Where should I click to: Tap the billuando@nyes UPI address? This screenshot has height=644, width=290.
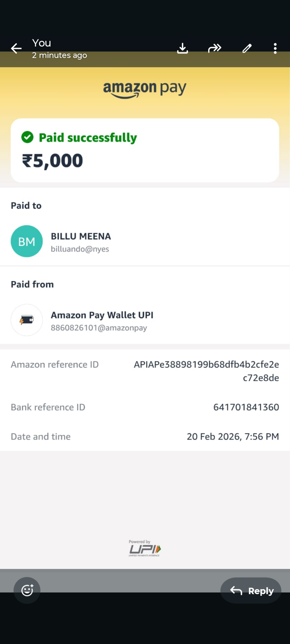click(80, 249)
